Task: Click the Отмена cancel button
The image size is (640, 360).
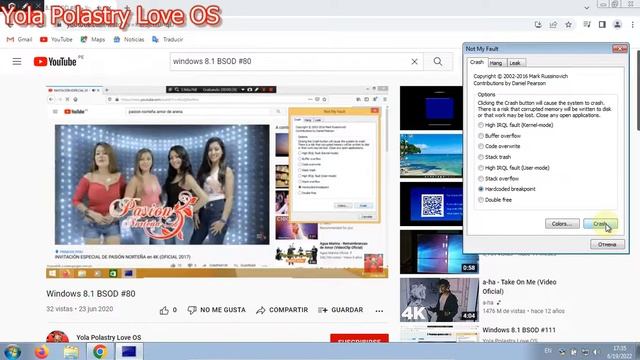Action: [607, 244]
